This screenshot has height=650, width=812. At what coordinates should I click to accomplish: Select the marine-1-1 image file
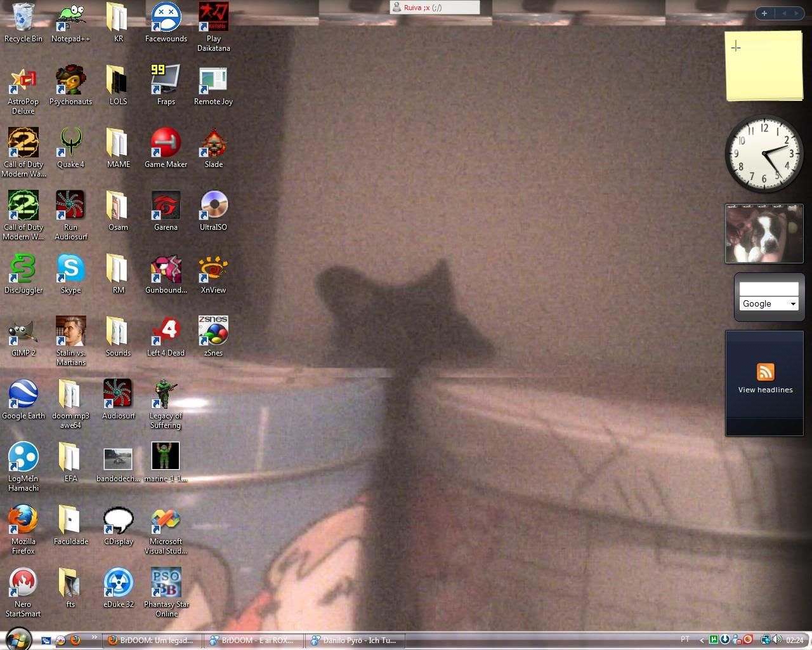[x=166, y=462]
